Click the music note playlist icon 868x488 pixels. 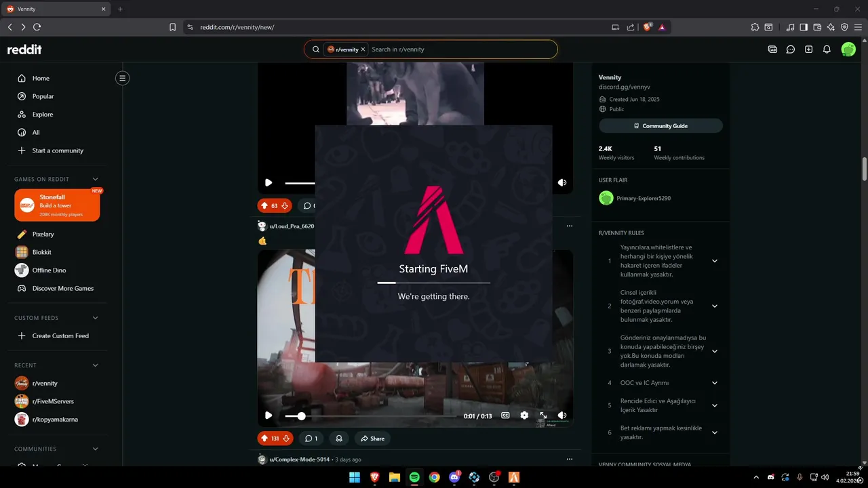point(790,27)
